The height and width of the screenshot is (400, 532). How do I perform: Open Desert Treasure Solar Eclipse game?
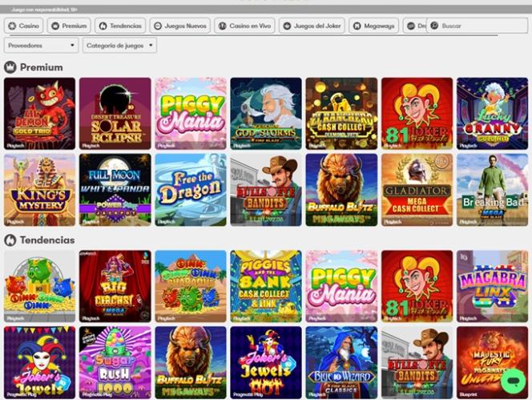115,113
